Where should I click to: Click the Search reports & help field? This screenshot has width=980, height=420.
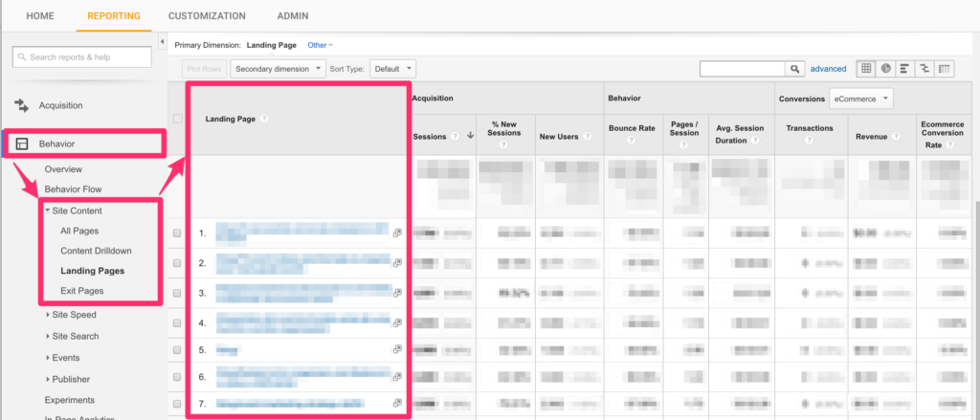[82, 57]
